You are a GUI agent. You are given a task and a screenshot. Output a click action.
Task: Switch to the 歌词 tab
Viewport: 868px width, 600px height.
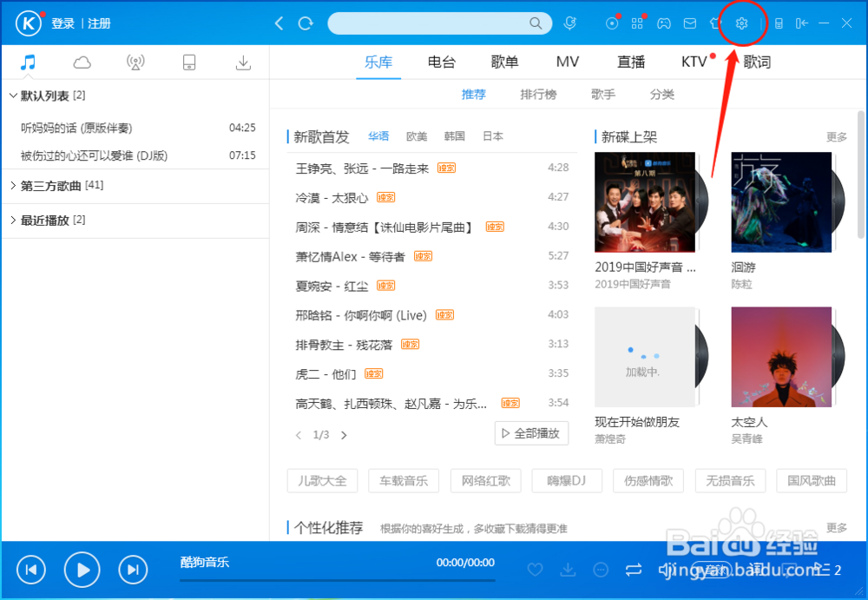[757, 62]
